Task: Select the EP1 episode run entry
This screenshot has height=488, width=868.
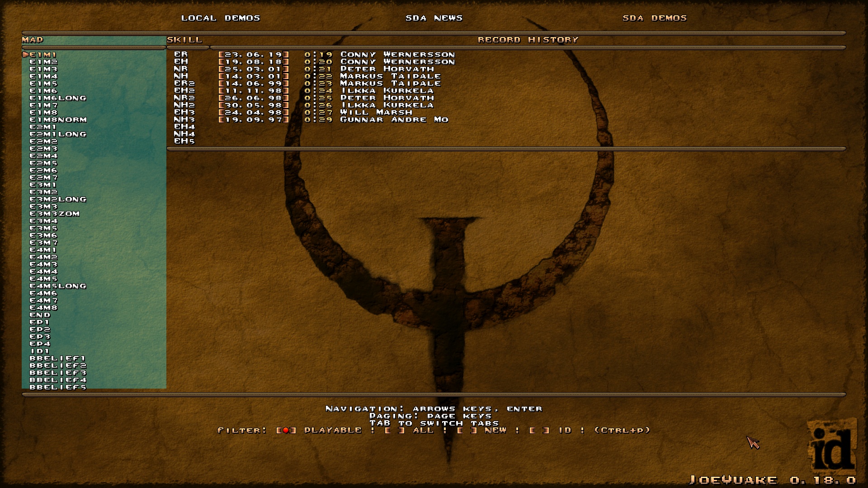Action: (x=40, y=322)
